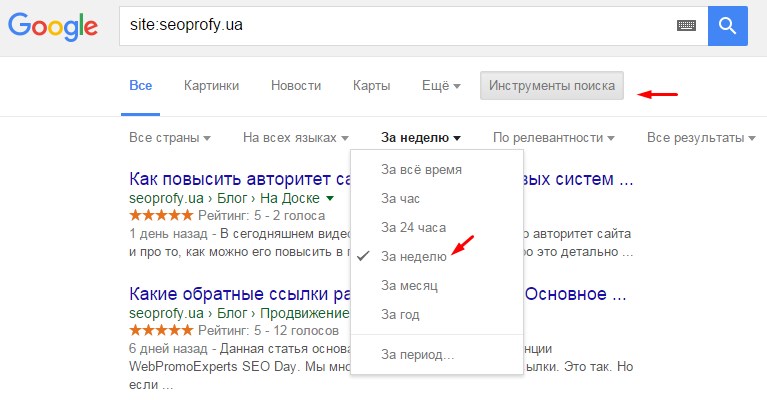Viewport: 767px width, 400px height.
Task: Click the Google logo
Action: (52, 27)
